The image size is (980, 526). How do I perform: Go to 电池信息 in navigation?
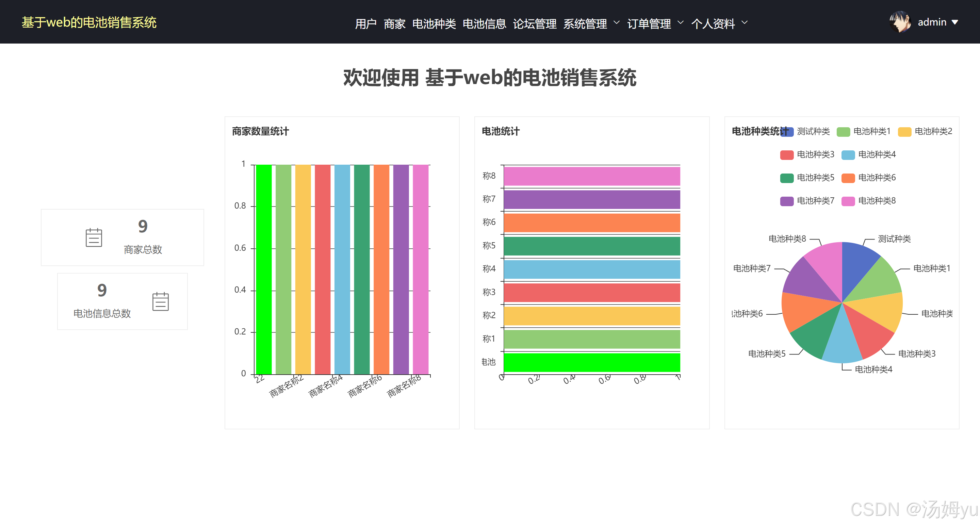click(484, 23)
